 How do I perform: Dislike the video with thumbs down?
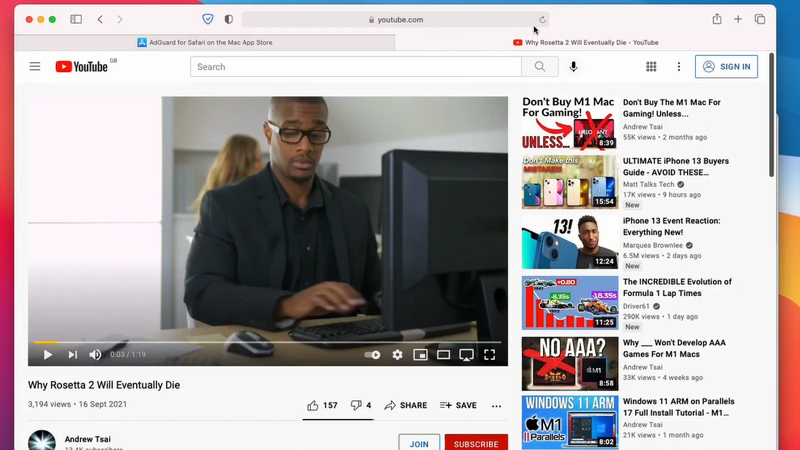coord(361,406)
